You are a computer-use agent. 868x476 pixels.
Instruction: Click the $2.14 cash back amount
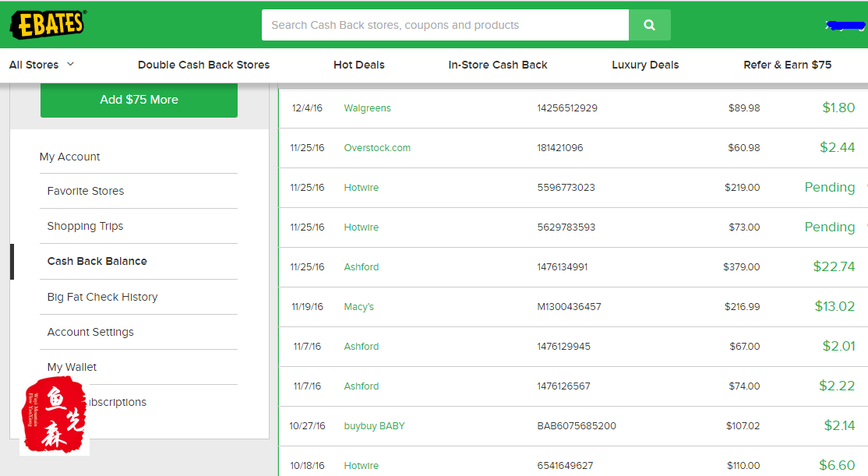[x=839, y=425]
